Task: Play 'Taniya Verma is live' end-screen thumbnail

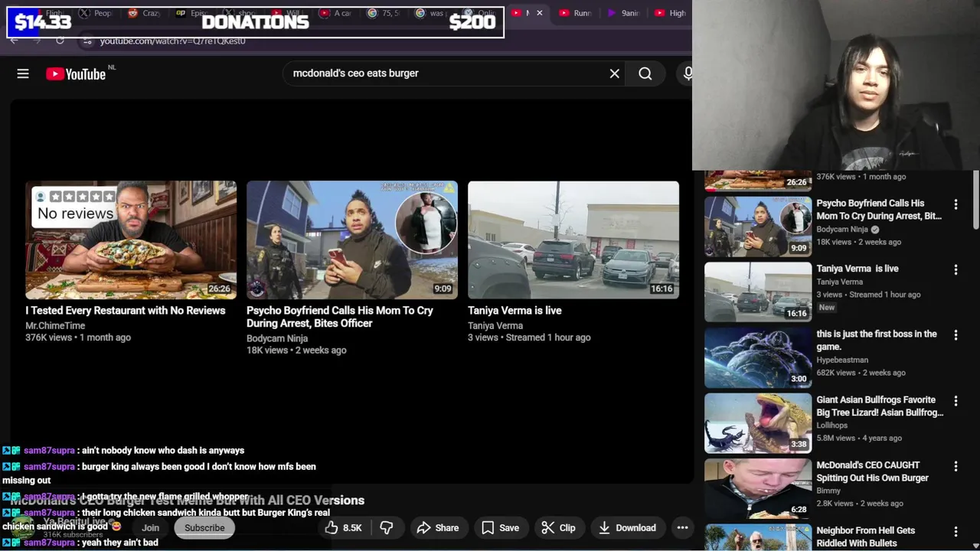Action: coord(573,240)
